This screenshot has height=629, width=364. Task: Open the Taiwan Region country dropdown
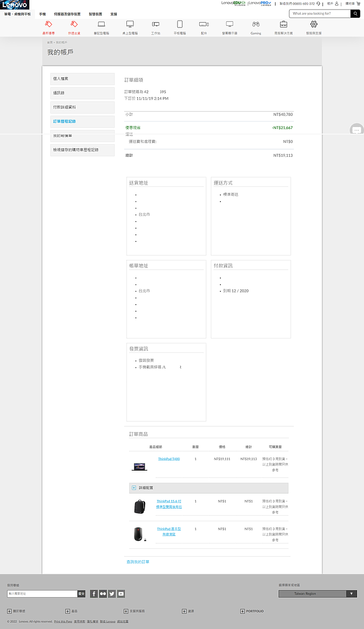click(x=318, y=594)
